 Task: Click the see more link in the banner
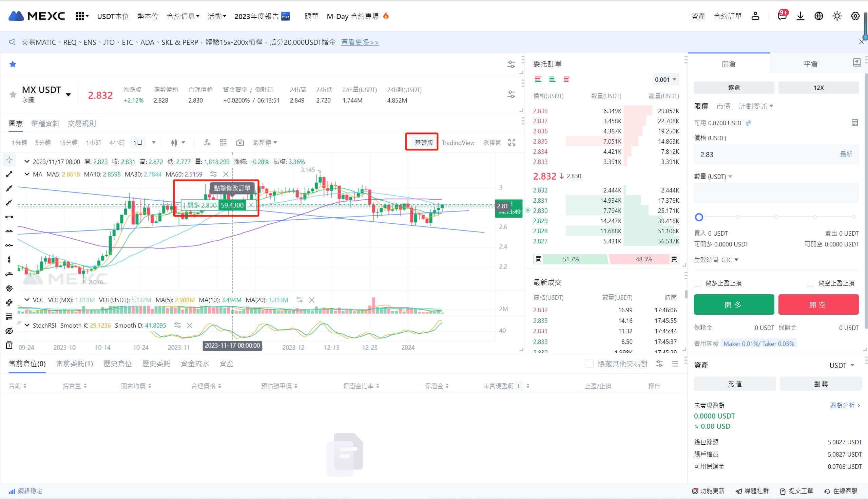360,42
